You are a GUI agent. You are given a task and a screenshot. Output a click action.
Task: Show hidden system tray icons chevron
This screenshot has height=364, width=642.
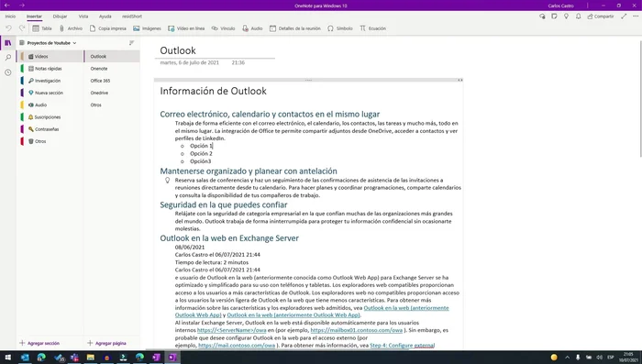click(567, 357)
